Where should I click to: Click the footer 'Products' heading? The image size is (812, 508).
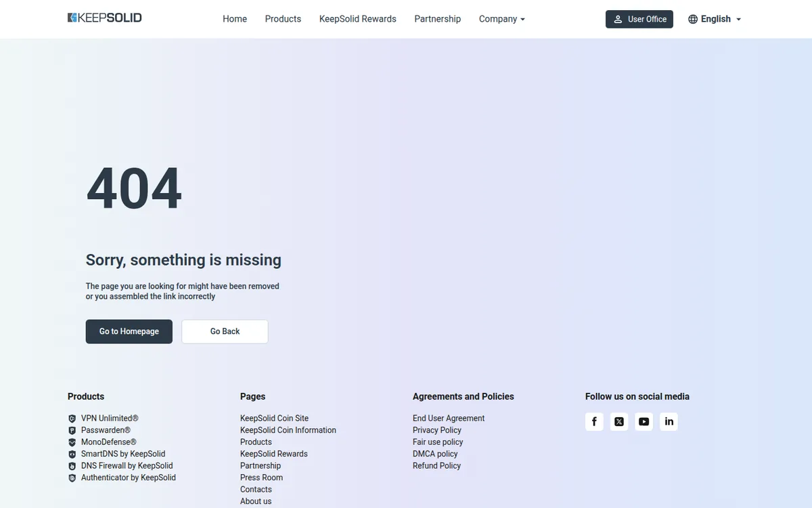pyautogui.click(x=86, y=396)
